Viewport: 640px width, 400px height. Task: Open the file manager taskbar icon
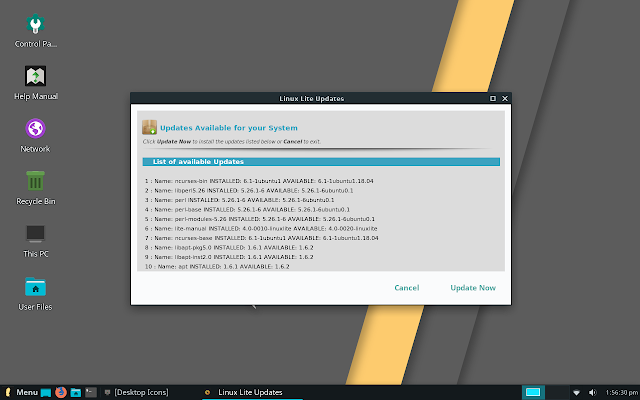[76, 393]
